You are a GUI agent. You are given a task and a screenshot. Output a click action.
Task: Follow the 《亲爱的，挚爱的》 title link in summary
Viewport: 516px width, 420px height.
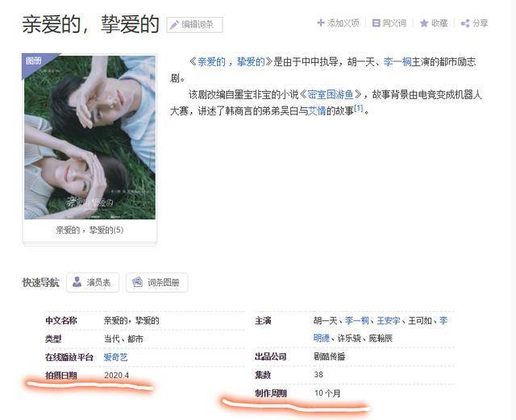tap(231, 61)
